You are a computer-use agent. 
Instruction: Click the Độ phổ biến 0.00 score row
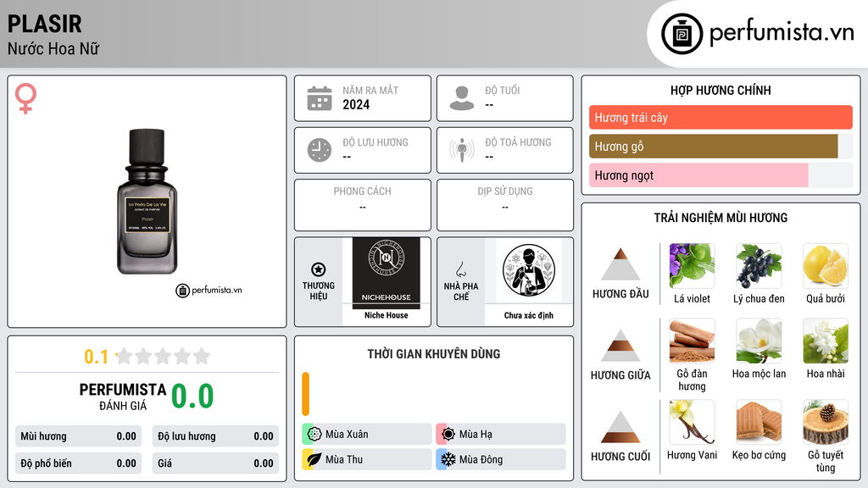click(x=78, y=463)
